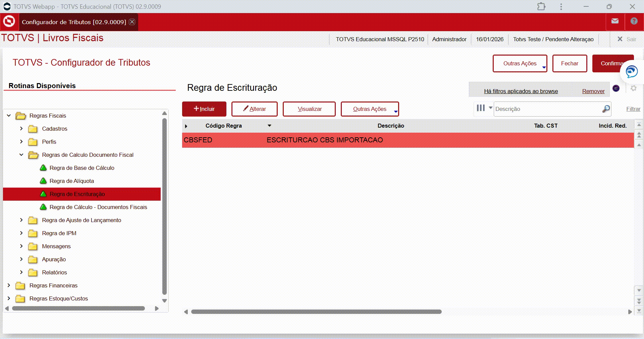
Task: Open help via the question mark icon
Action: pyautogui.click(x=634, y=21)
